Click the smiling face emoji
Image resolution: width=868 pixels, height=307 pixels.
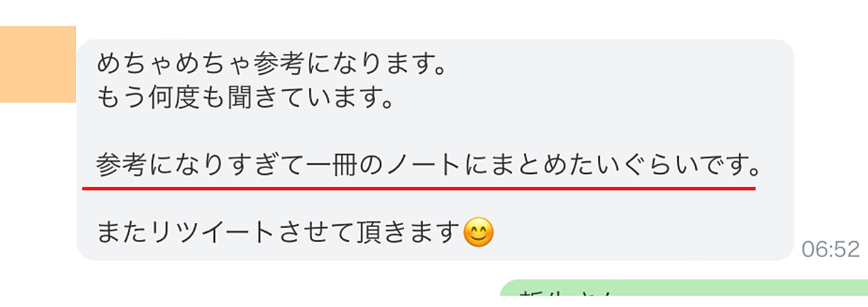(x=478, y=233)
